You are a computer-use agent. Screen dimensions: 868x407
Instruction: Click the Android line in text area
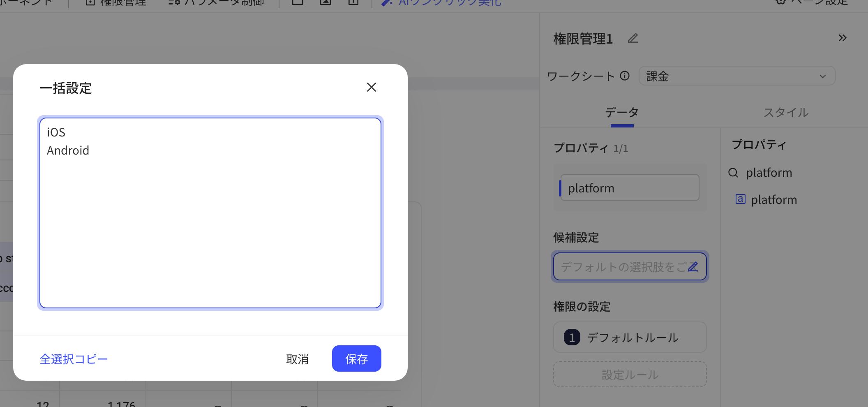[x=68, y=150]
